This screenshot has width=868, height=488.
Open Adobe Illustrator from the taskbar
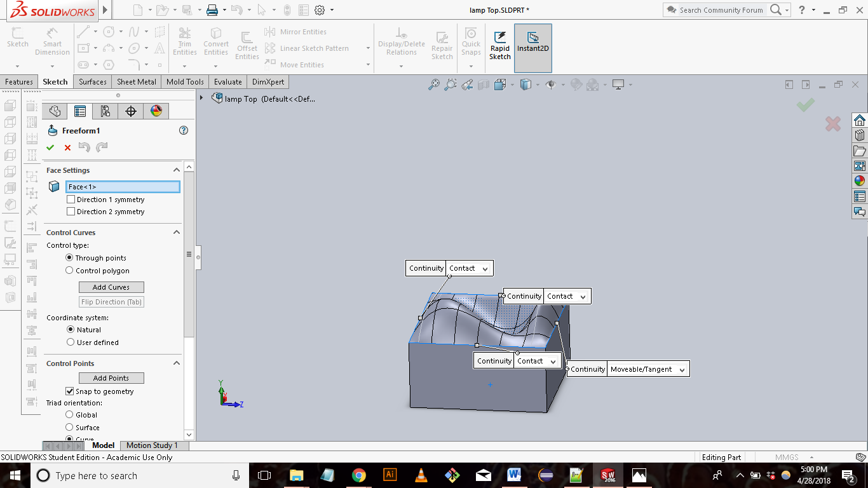click(390, 475)
